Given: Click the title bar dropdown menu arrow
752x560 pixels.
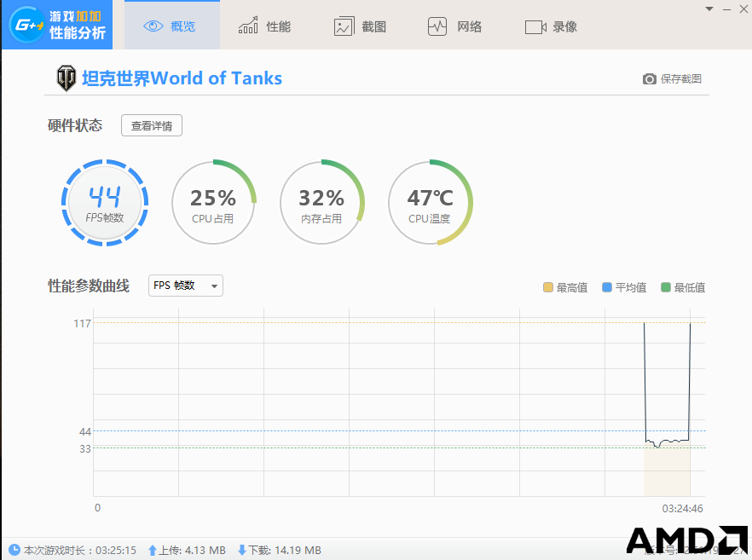Looking at the screenshot, I should 709,9.
